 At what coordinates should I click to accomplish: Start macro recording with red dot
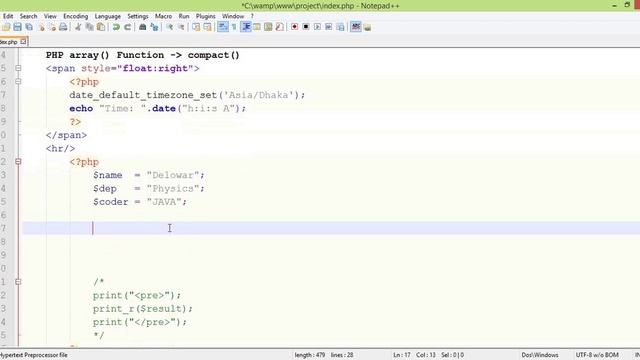click(294, 27)
